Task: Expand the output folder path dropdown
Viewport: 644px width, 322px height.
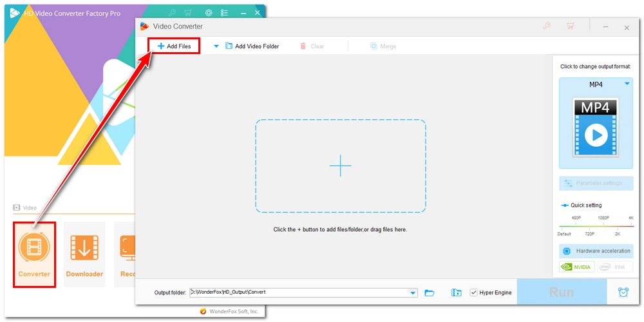Action: pyautogui.click(x=413, y=292)
